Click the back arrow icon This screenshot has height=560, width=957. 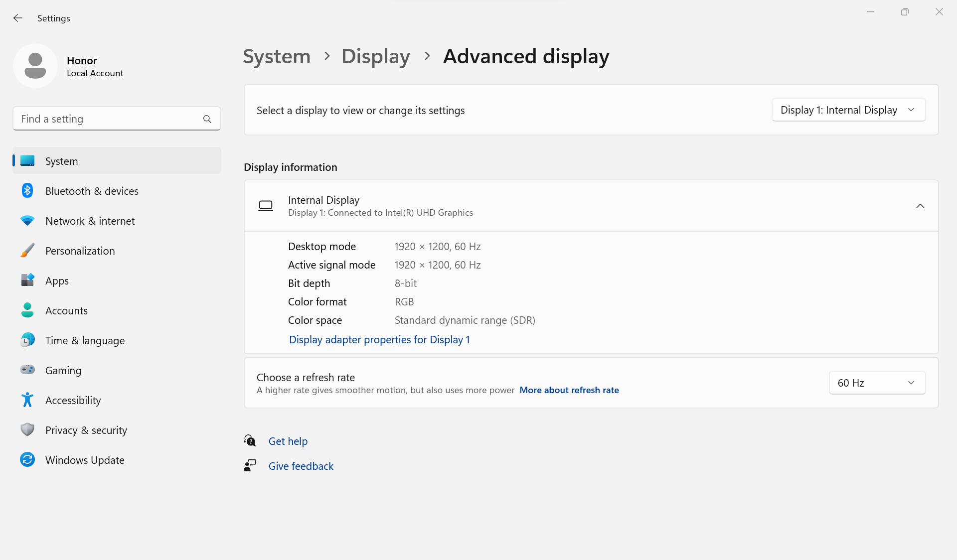coord(18,18)
